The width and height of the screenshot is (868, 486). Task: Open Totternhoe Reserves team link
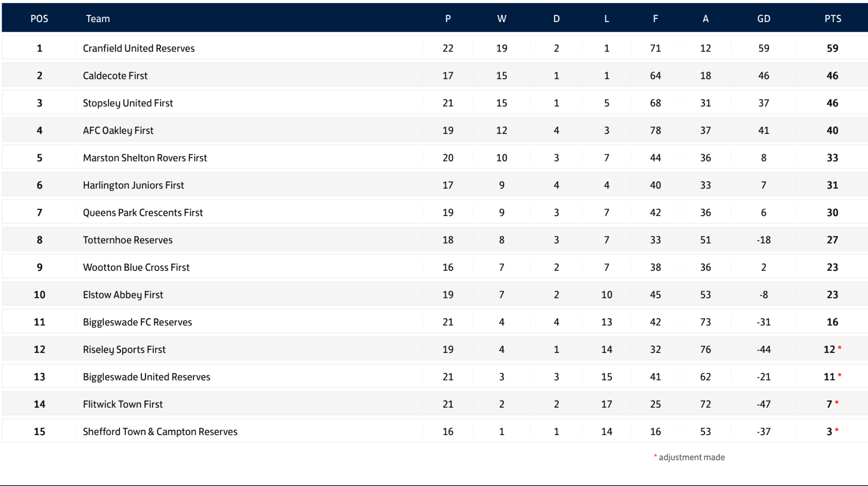pos(128,240)
